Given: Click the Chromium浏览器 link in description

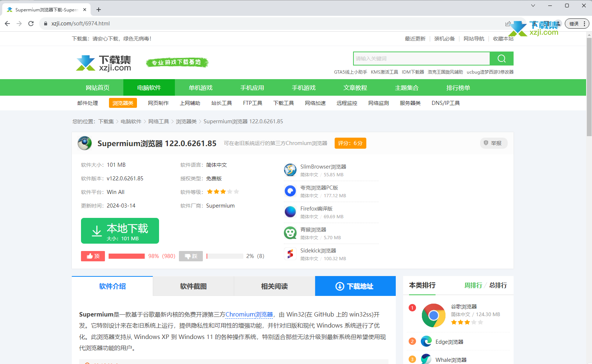Looking at the screenshot, I should coord(249,314).
